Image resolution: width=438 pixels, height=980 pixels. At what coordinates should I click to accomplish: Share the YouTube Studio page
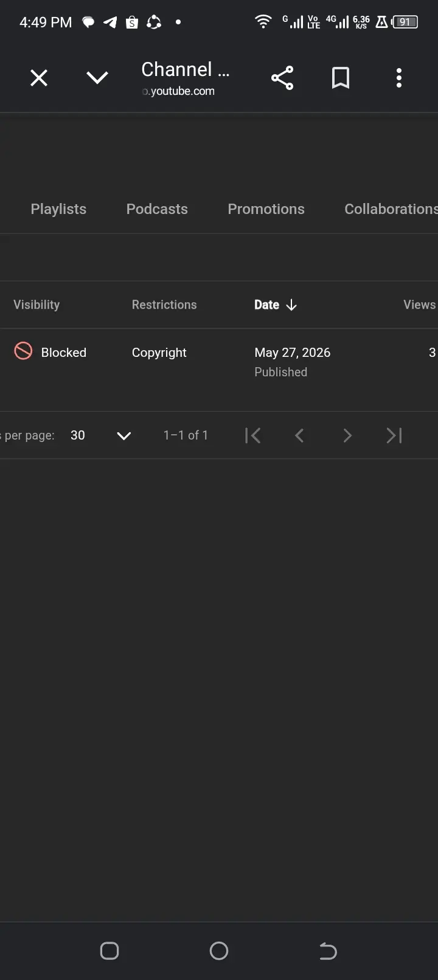pyautogui.click(x=282, y=78)
